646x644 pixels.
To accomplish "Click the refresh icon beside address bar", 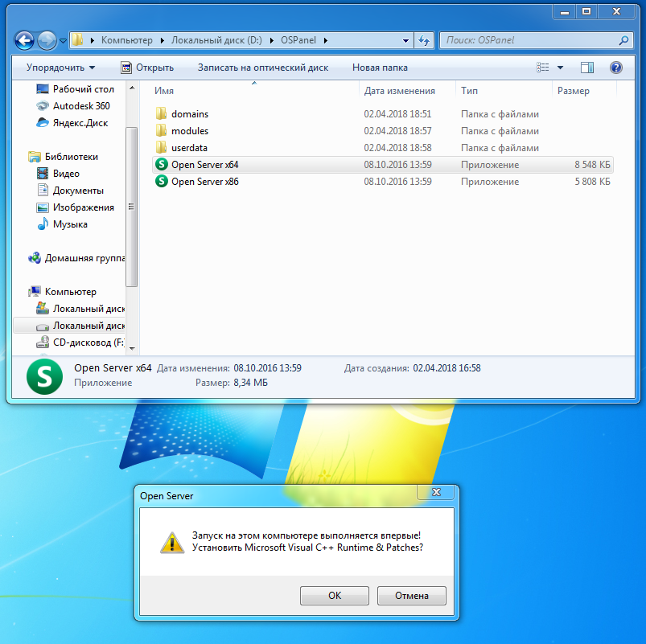I will [x=425, y=40].
